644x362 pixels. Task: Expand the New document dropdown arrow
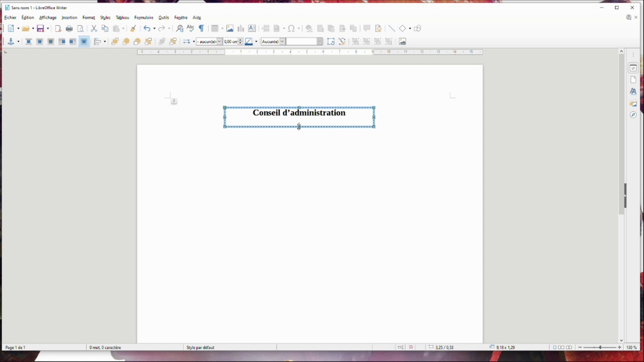(18, 29)
